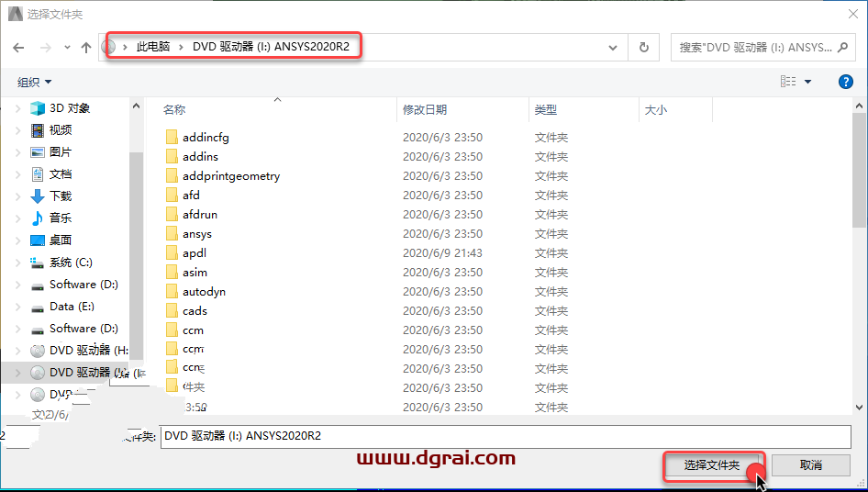Select 文档 in the navigation pane
Image resolution: width=868 pixels, height=492 pixels.
60,174
